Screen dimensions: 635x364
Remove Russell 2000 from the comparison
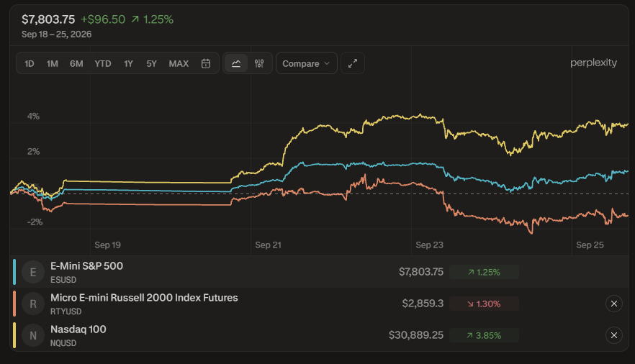(614, 304)
